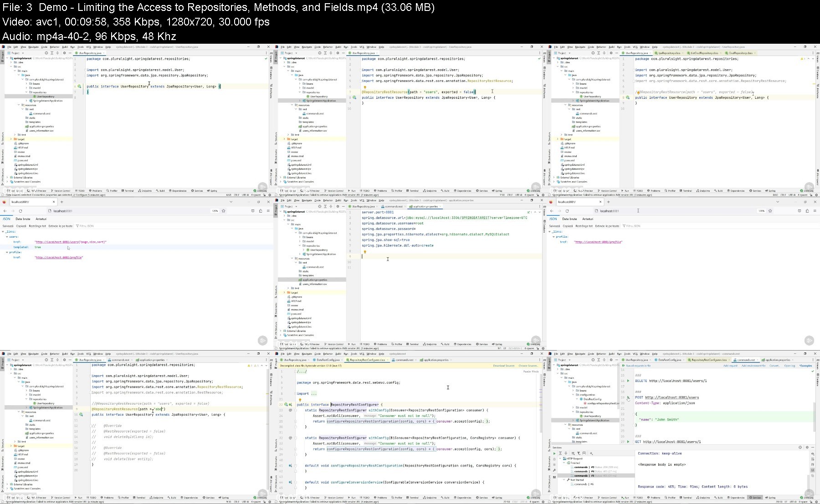Click Open log in the commands.rest toolbar
820x504 pixels.
(789, 366)
